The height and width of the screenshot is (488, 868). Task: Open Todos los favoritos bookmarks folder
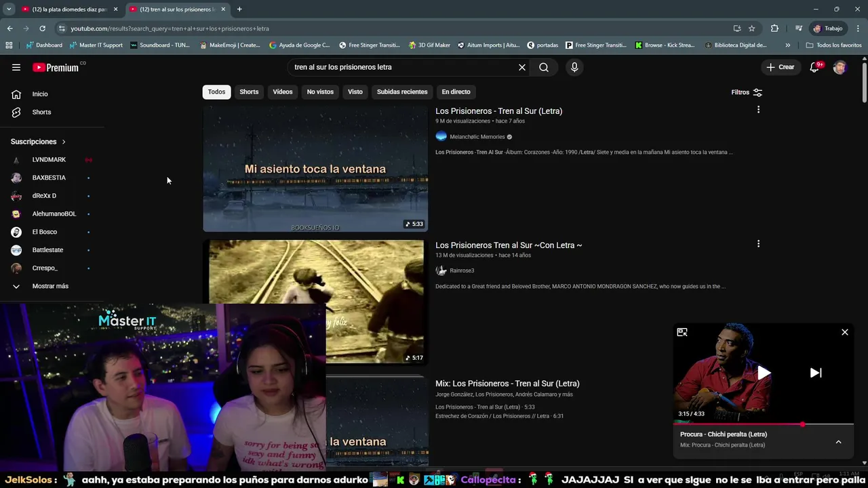click(833, 45)
